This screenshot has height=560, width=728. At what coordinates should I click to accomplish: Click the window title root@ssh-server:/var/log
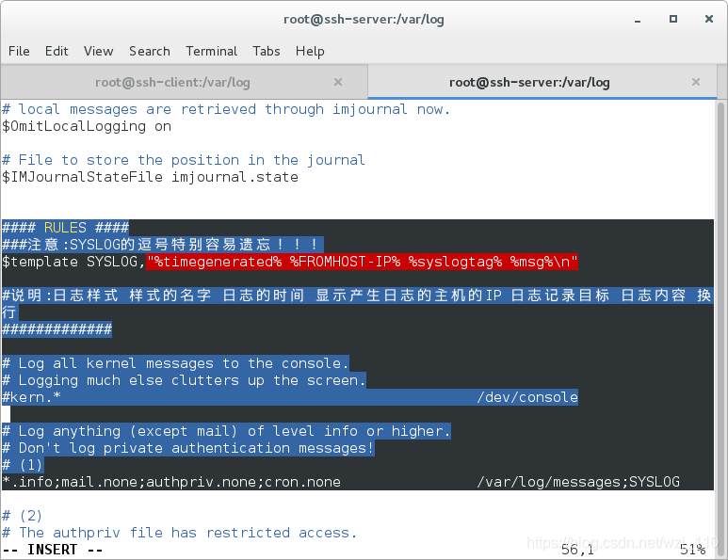click(364, 20)
